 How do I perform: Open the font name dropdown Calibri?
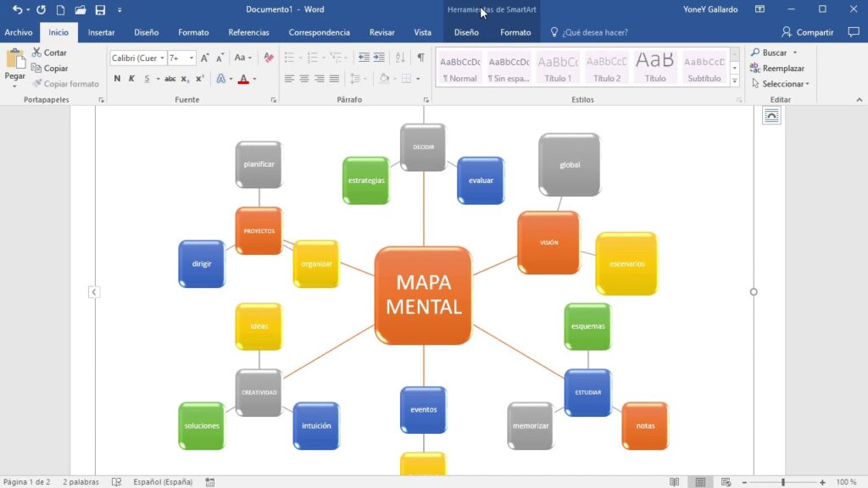(138, 58)
